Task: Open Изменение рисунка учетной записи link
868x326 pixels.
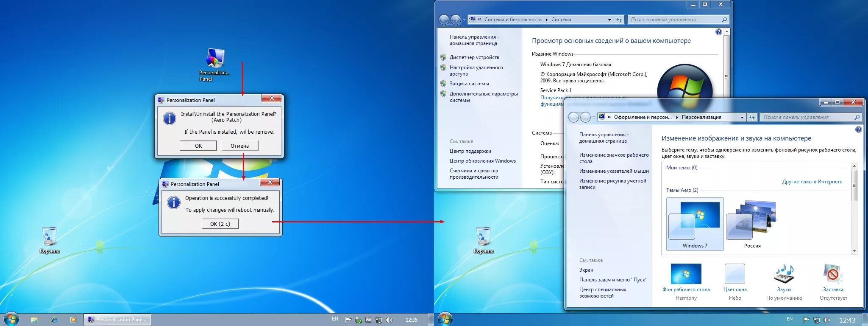Action: (613, 184)
